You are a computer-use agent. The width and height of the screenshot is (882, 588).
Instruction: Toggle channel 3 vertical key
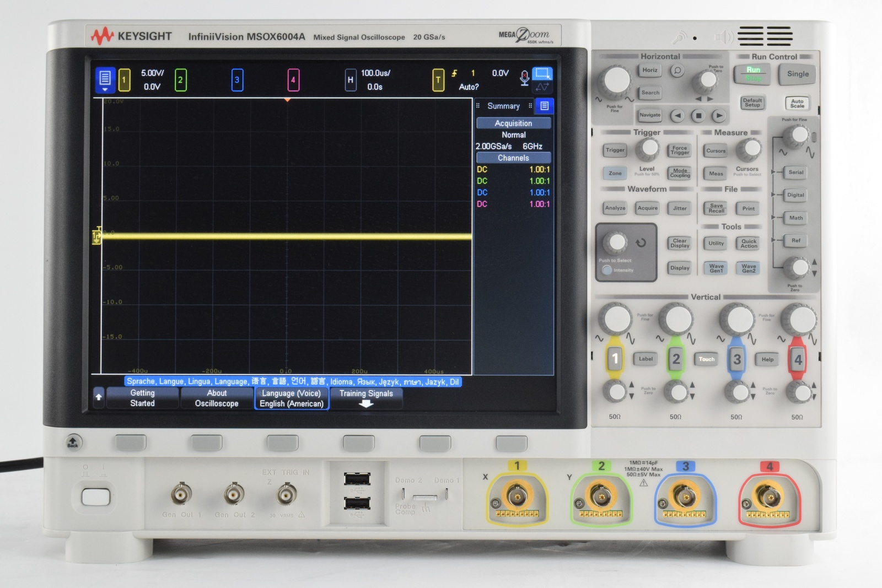[737, 359]
